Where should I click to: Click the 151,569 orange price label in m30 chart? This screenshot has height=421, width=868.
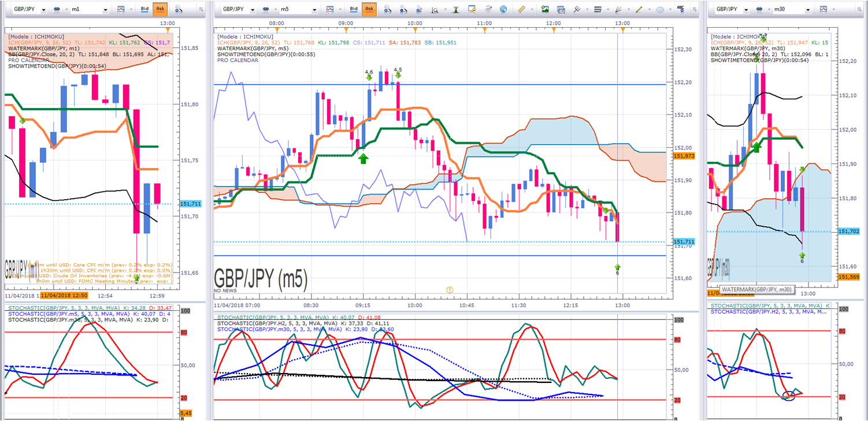click(x=849, y=277)
